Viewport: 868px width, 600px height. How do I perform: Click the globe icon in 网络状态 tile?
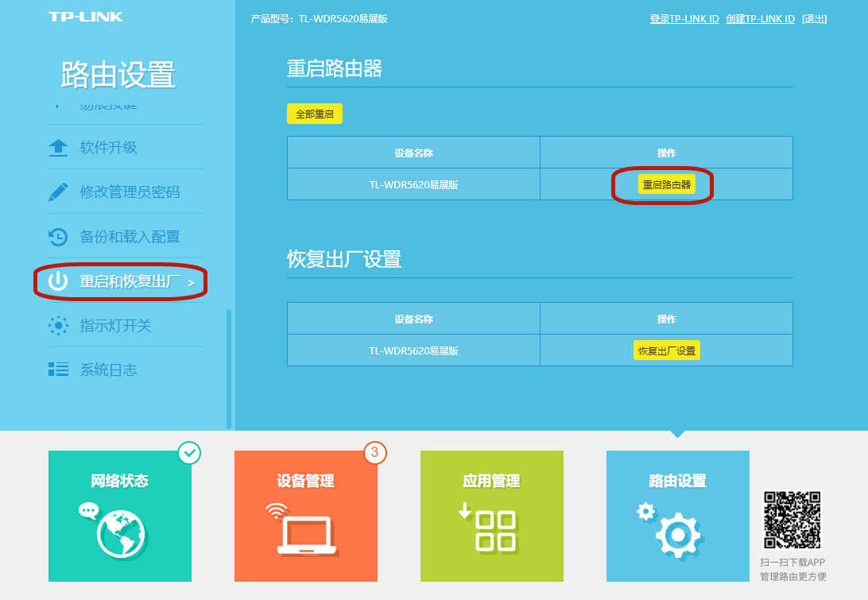click(121, 532)
